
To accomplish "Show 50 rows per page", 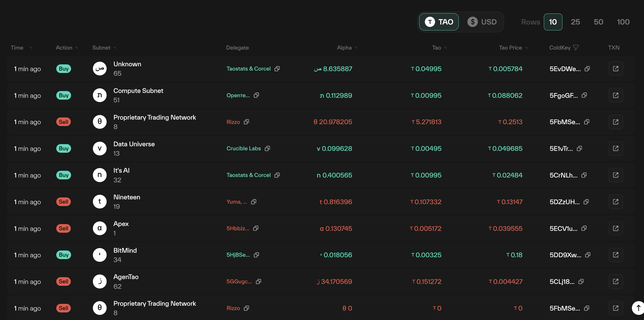I will coord(598,22).
